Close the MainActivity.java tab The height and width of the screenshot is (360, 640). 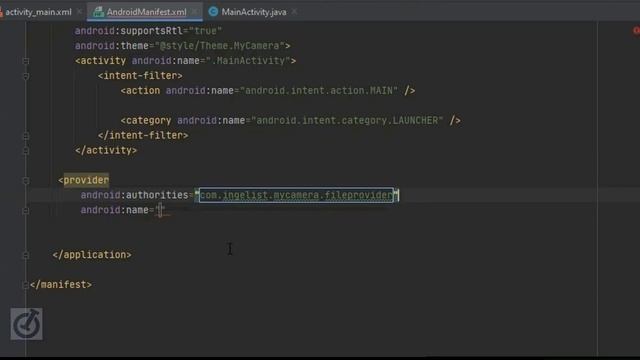point(294,12)
